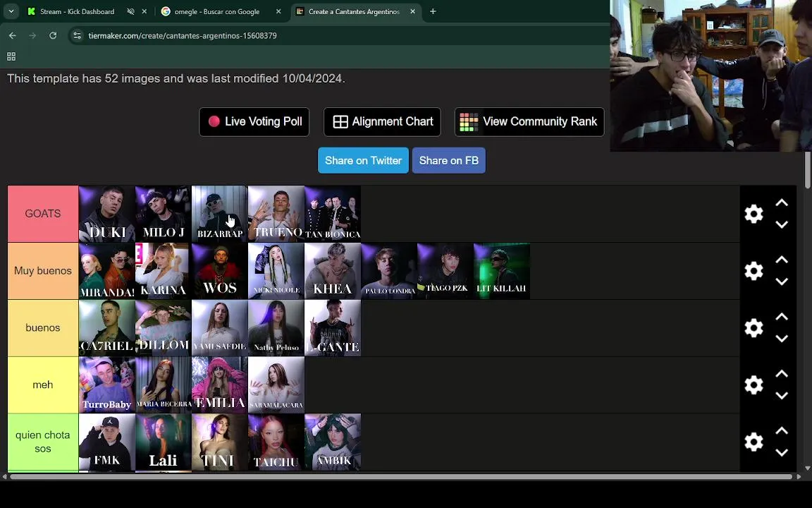Select the EMILIA image

tap(220, 385)
